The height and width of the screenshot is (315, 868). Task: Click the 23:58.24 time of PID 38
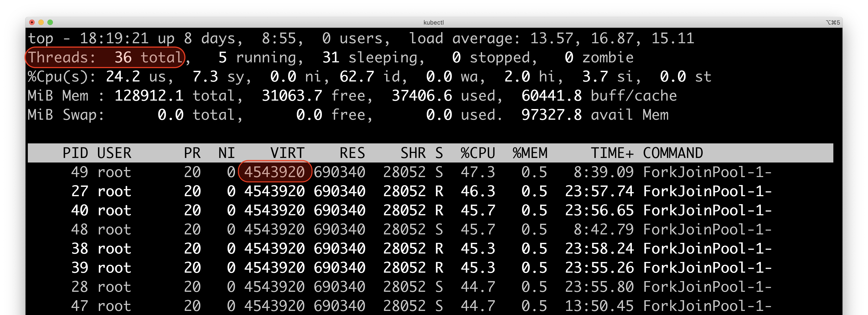click(599, 249)
